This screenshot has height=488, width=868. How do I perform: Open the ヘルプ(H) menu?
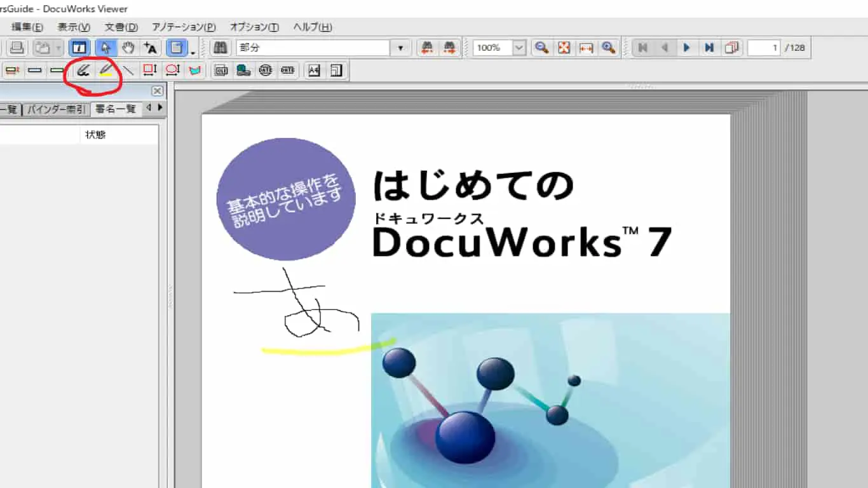click(312, 27)
